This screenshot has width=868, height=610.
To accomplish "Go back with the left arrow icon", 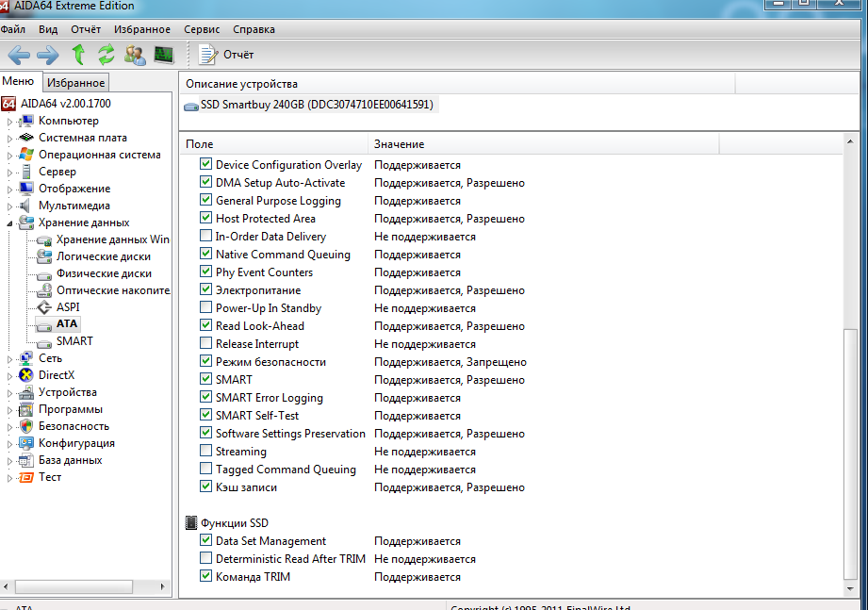I will point(20,55).
